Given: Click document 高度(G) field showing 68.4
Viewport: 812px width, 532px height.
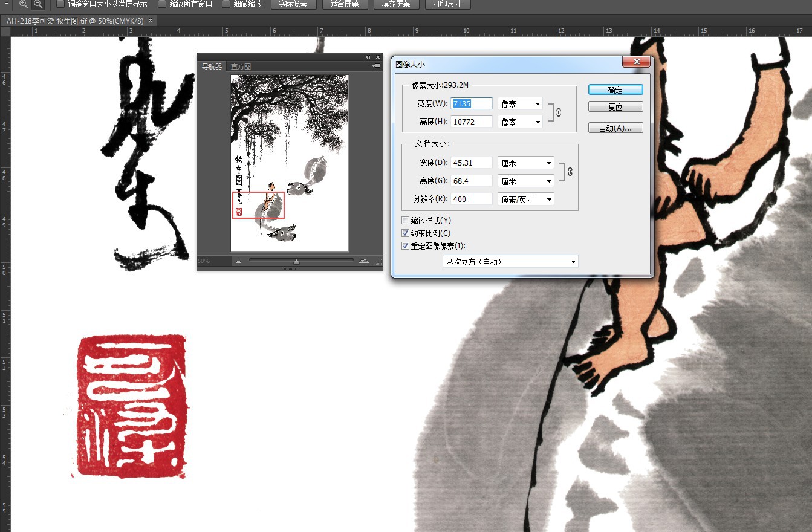Looking at the screenshot, I should pos(472,181).
